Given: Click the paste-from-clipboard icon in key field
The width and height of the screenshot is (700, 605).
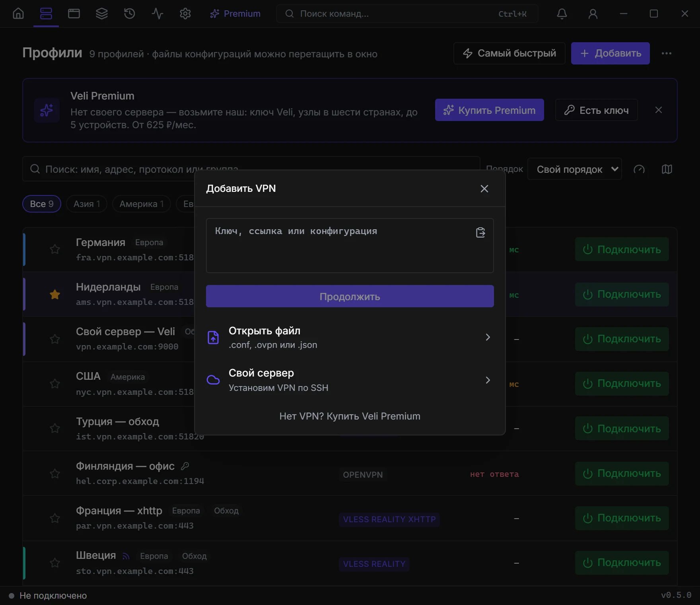Looking at the screenshot, I should pos(480,232).
